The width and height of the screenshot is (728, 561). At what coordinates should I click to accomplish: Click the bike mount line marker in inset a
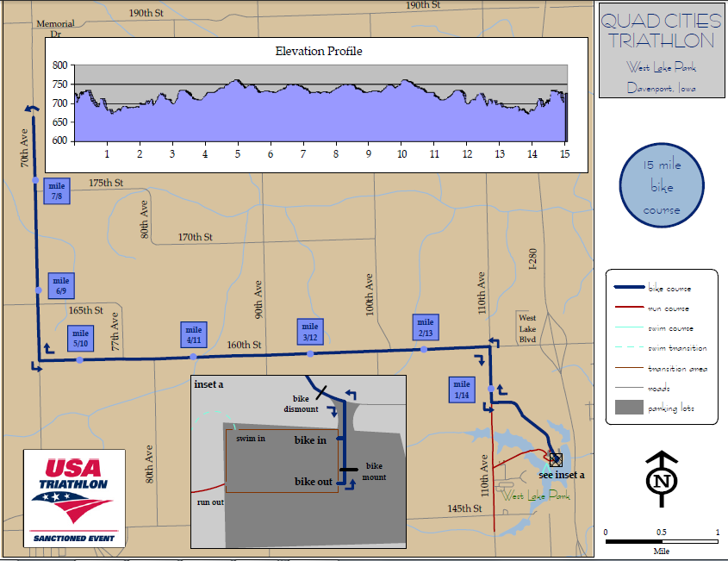click(x=349, y=471)
